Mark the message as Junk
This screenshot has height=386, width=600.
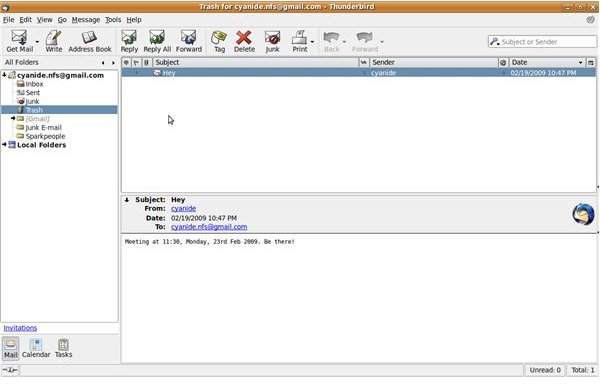tap(272, 41)
